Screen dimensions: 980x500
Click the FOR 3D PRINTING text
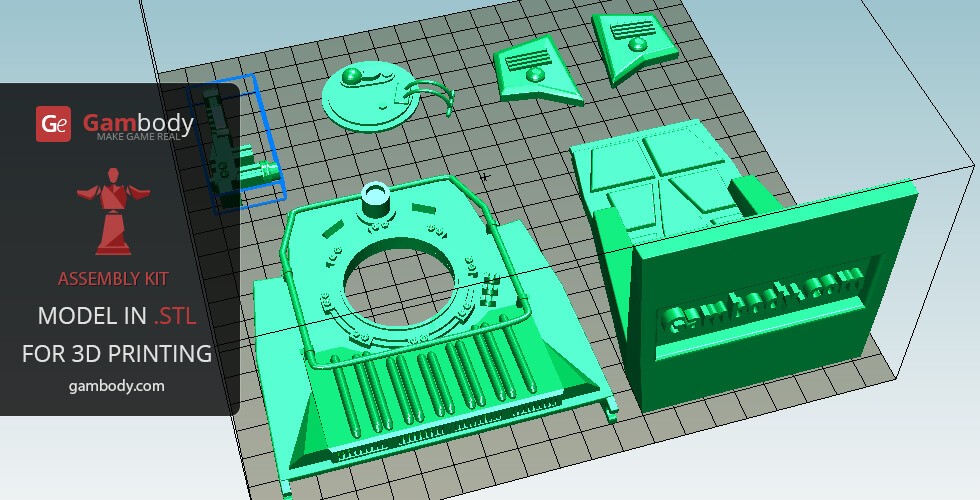[117, 353]
